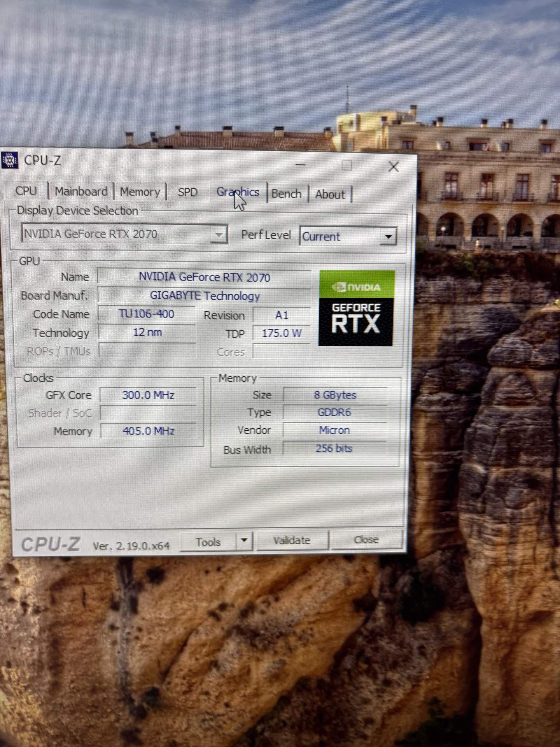
Task: Click the empty ROPs / TMUs field
Action: point(147,351)
